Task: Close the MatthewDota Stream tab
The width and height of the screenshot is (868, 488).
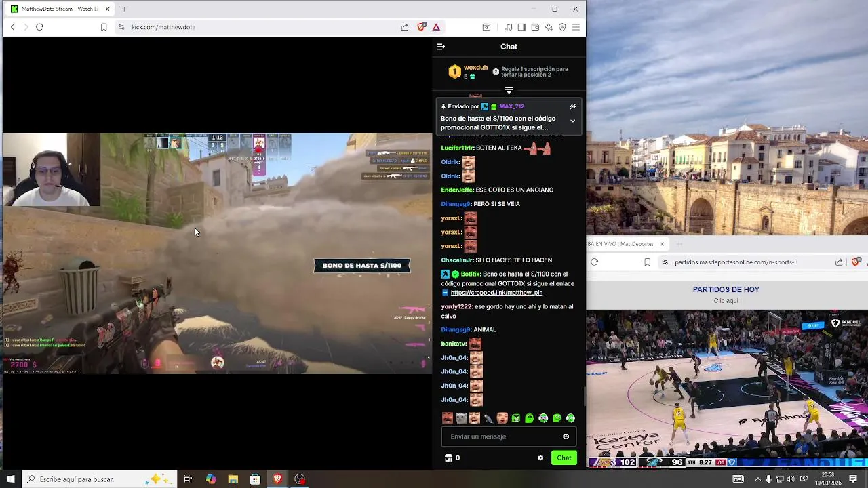Action: pos(106,9)
